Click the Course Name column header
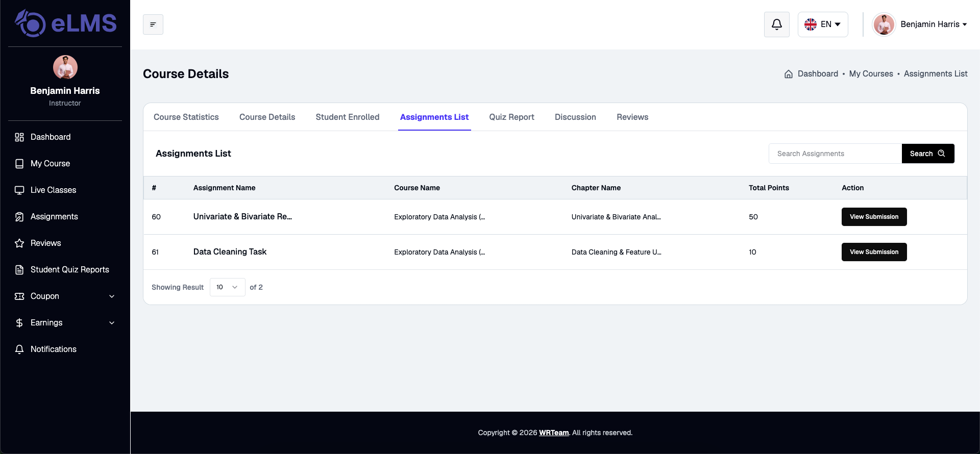This screenshot has width=980, height=454. tap(417, 188)
